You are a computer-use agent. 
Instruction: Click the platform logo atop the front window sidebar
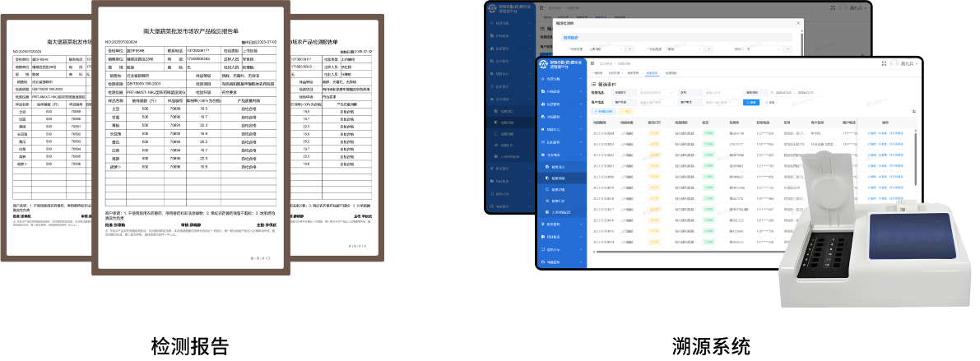pos(543,63)
